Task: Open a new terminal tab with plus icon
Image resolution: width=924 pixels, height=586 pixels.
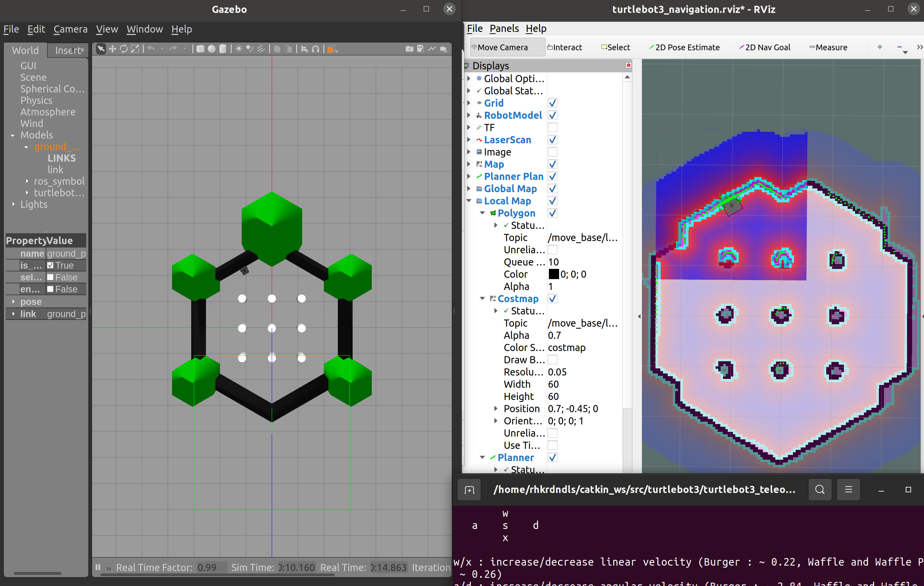Action: (469, 490)
